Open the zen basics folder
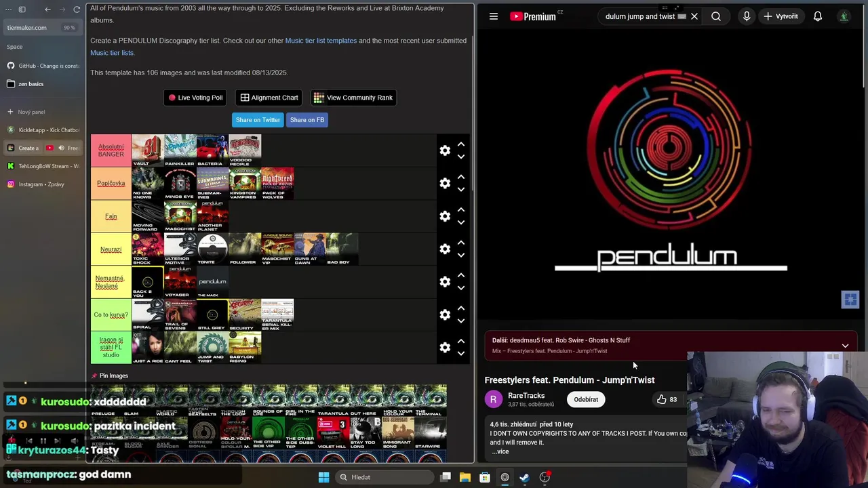Screen dimensions: 868x488 click(x=43, y=84)
